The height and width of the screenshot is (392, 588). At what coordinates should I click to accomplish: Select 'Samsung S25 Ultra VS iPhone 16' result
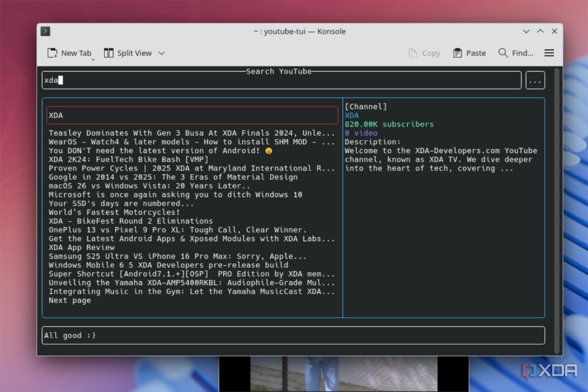click(178, 256)
